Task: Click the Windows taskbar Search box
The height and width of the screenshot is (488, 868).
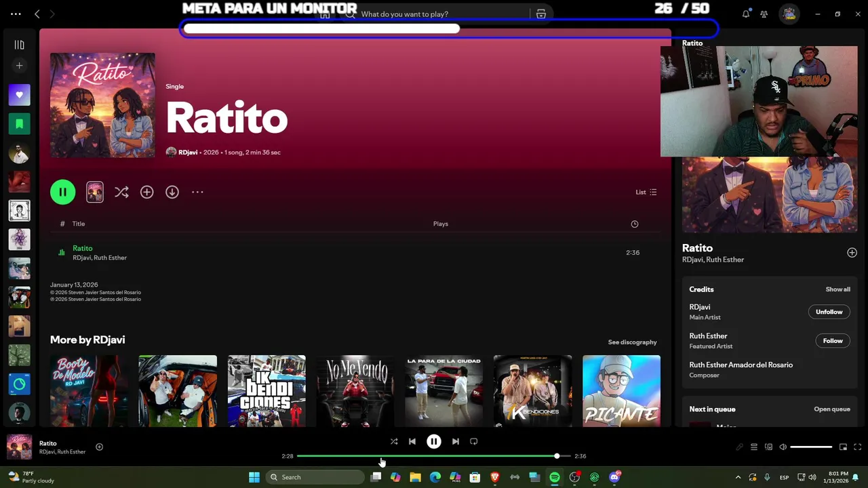Action: click(313, 477)
